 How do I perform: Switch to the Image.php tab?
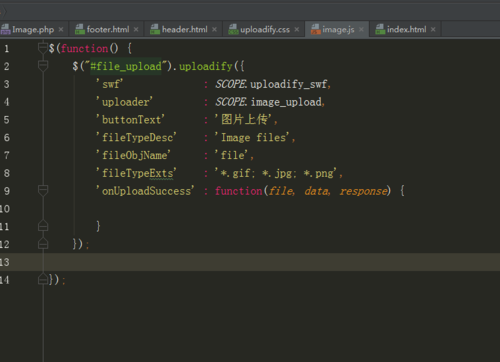coord(33,29)
